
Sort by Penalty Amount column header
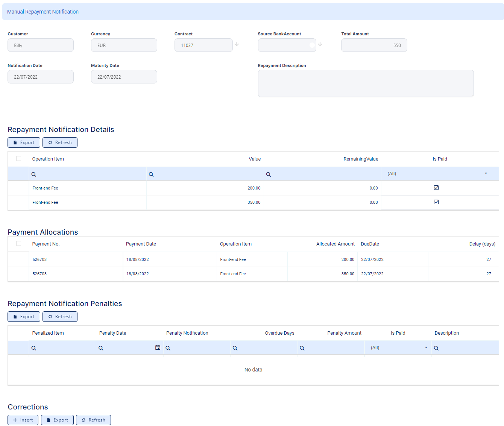(x=344, y=333)
